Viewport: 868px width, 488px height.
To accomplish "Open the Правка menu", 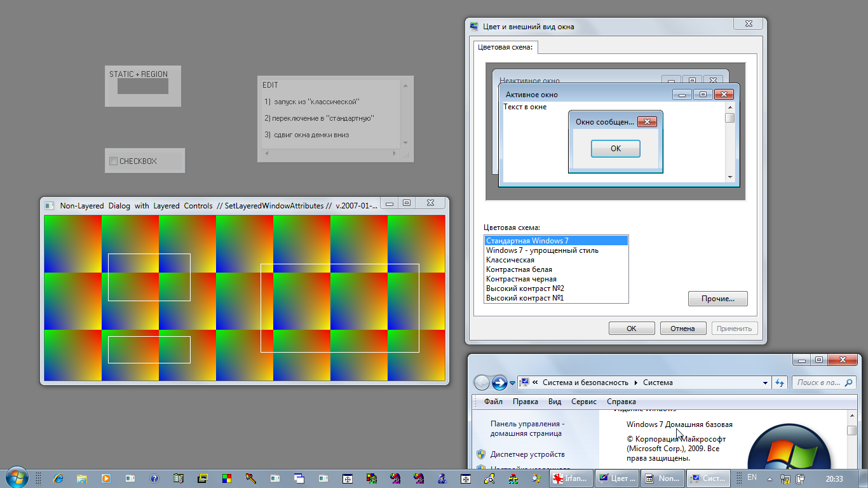I will click(x=526, y=402).
